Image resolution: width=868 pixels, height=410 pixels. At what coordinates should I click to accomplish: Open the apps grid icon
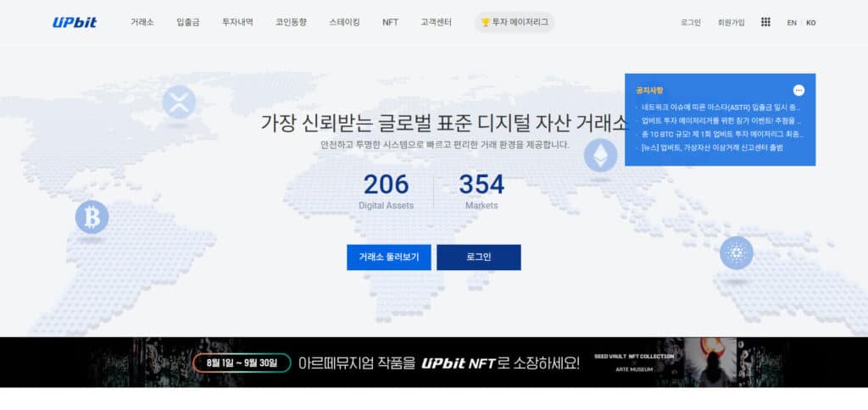click(765, 22)
